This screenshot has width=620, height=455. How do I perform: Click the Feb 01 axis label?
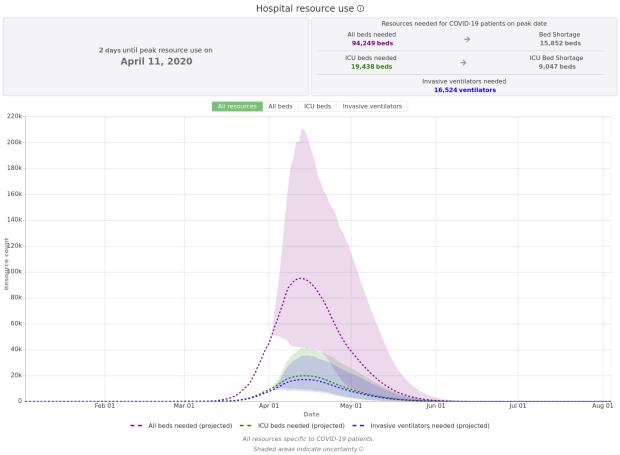coord(105,406)
